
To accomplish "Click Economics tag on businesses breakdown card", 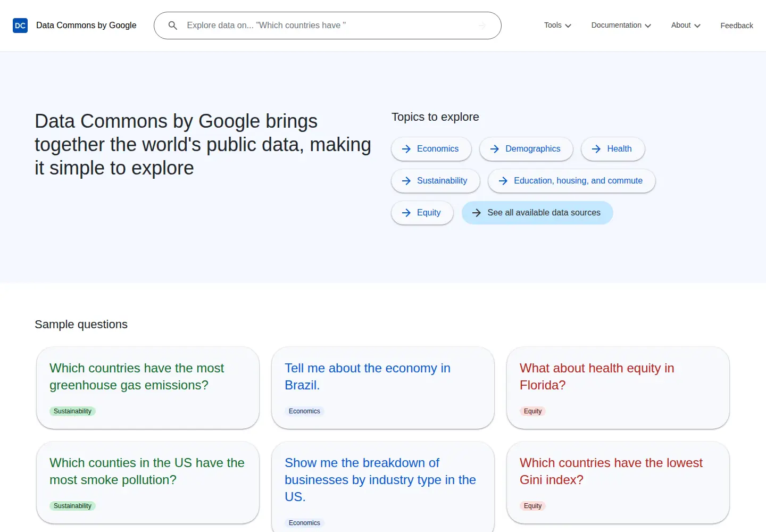I will [304, 523].
